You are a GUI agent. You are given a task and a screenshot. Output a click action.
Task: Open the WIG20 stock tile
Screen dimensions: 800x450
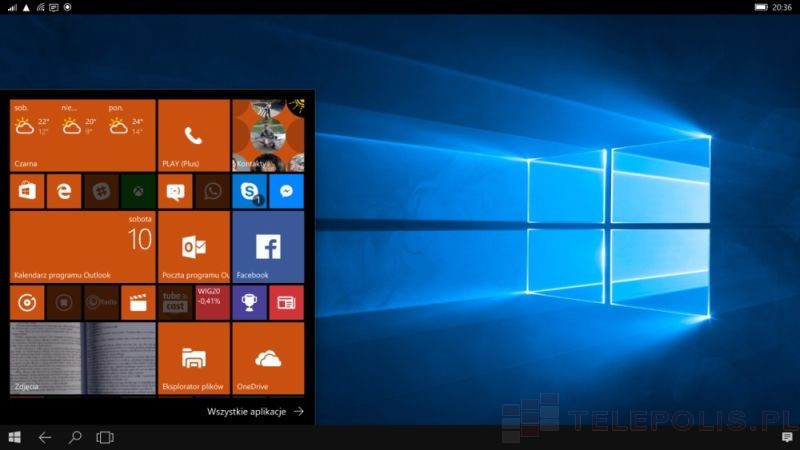click(213, 303)
